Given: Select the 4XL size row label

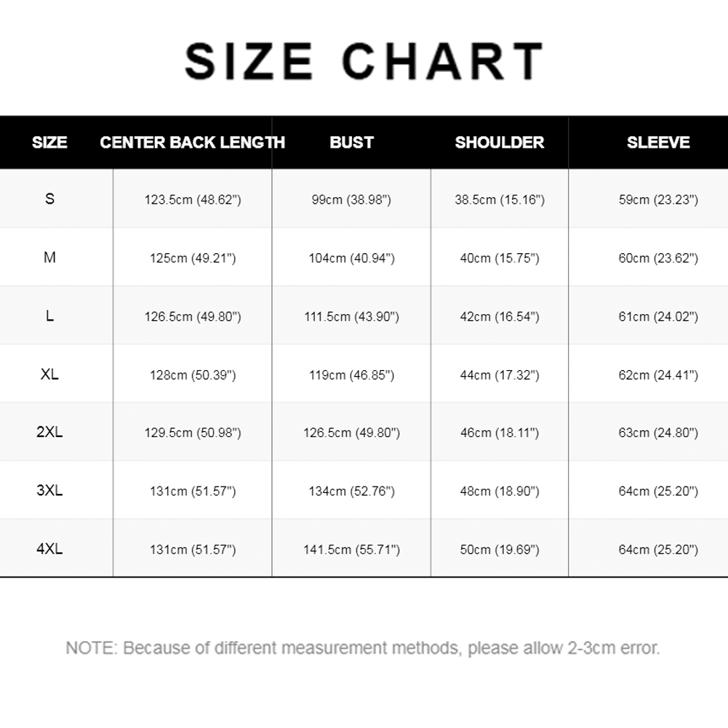Looking at the screenshot, I should pos(49,549).
